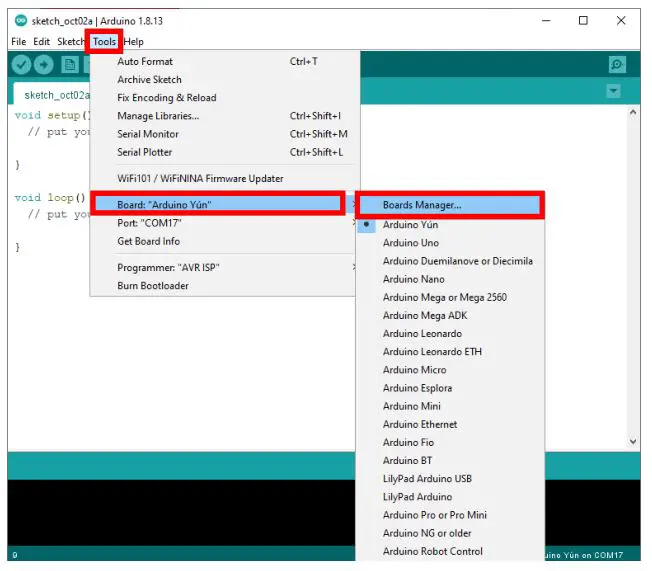Open Boards Manager...
The width and height of the screenshot is (652, 571).
tap(450, 205)
